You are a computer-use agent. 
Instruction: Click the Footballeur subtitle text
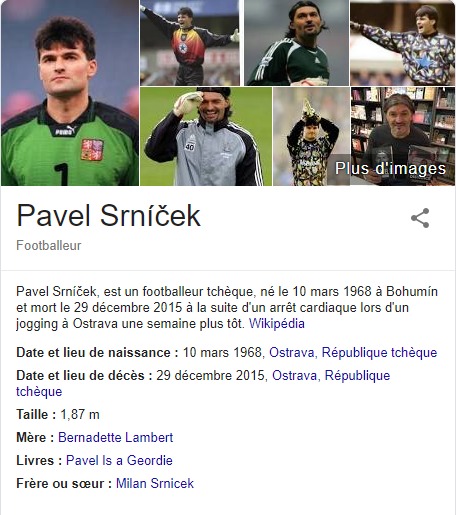click(x=49, y=245)
